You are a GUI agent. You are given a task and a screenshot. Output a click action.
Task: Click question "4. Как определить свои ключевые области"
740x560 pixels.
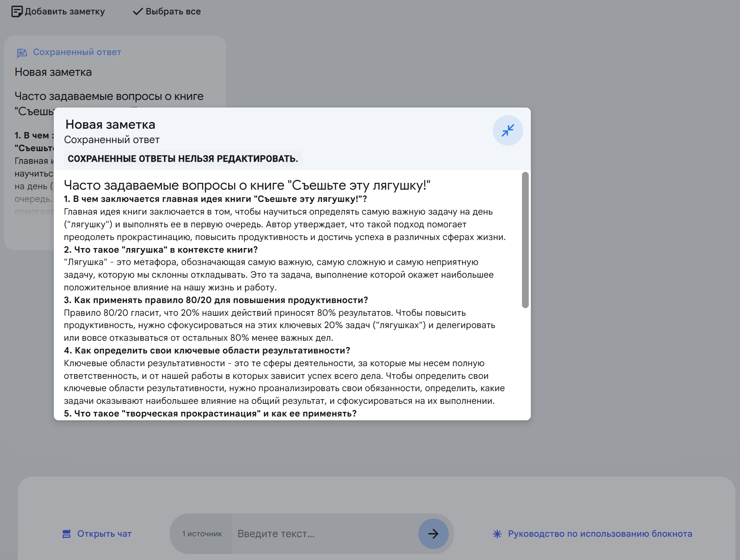(207, 350)
